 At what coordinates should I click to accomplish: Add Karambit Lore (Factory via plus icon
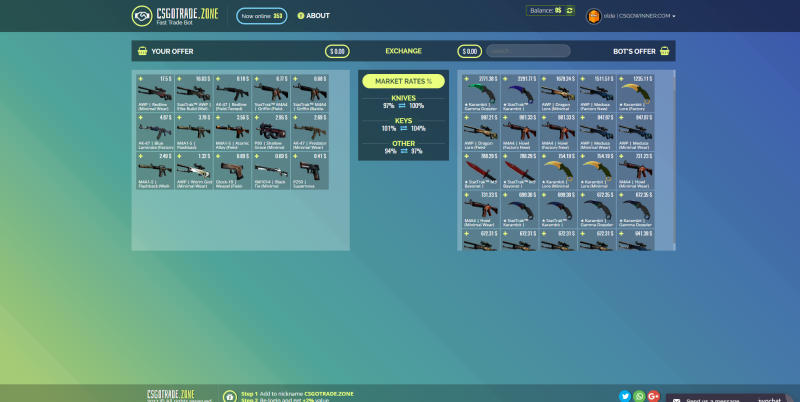pyautogui.click(x=621, y=79)
